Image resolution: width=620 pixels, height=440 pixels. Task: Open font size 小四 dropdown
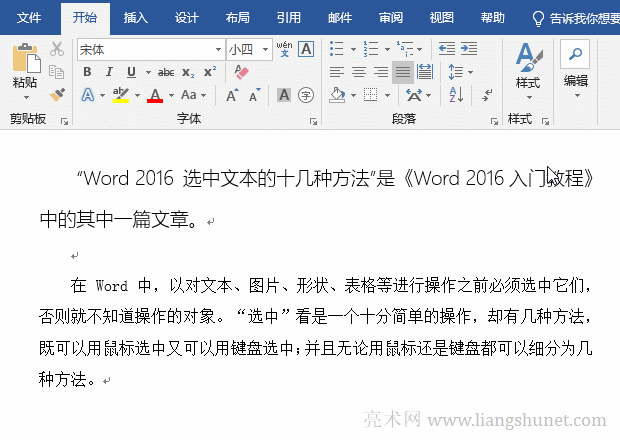266,49
